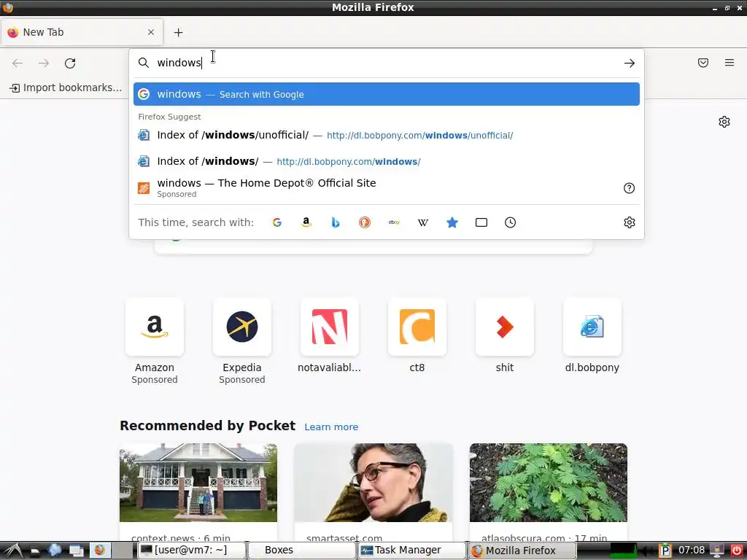Switch to [user@vm7: ~] terminal in taskbar
The height and width of the screenshot is (560, 747).
(x=192, y=551)
